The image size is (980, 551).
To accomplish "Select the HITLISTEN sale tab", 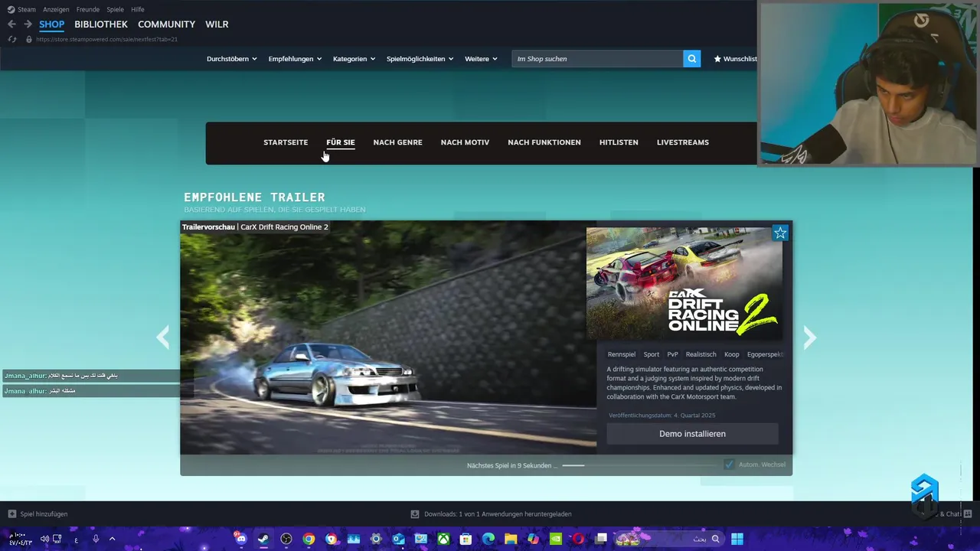I will coord(619,142).
